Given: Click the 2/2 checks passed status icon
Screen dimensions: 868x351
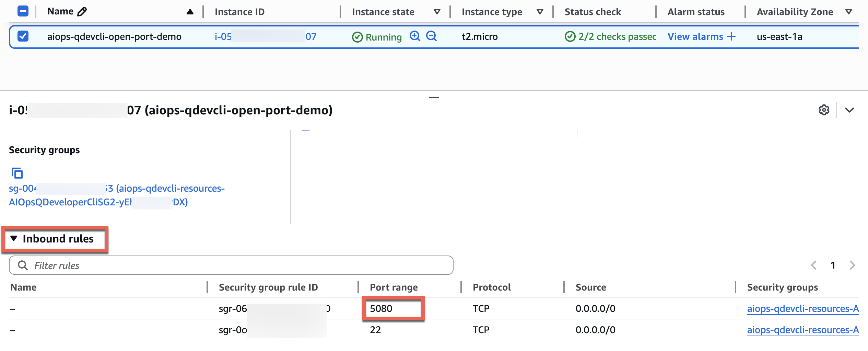Looking at the screenshot, I should tap(570, 36).
